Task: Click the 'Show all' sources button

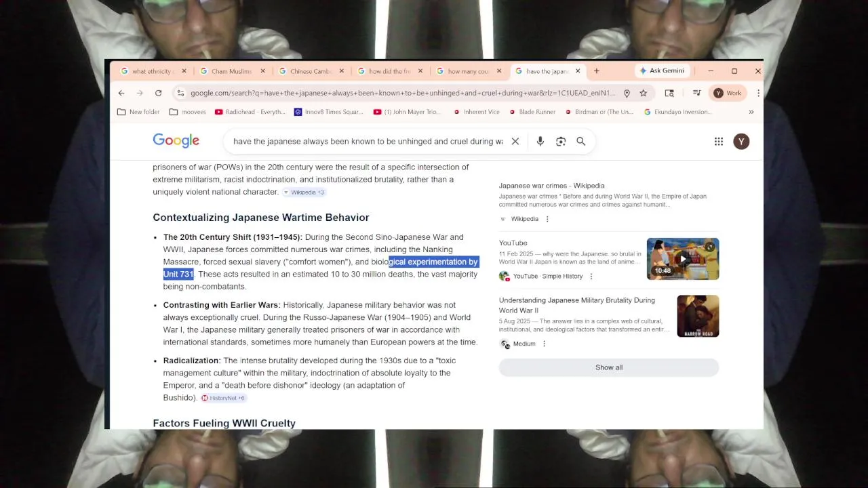Action: click(609, 367)
